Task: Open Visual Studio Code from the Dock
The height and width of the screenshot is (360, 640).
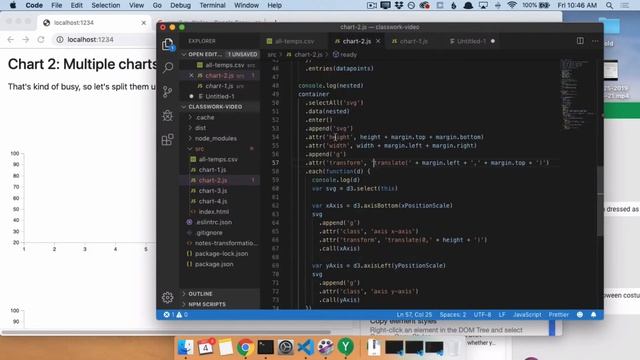Action: tap(306, 347)
